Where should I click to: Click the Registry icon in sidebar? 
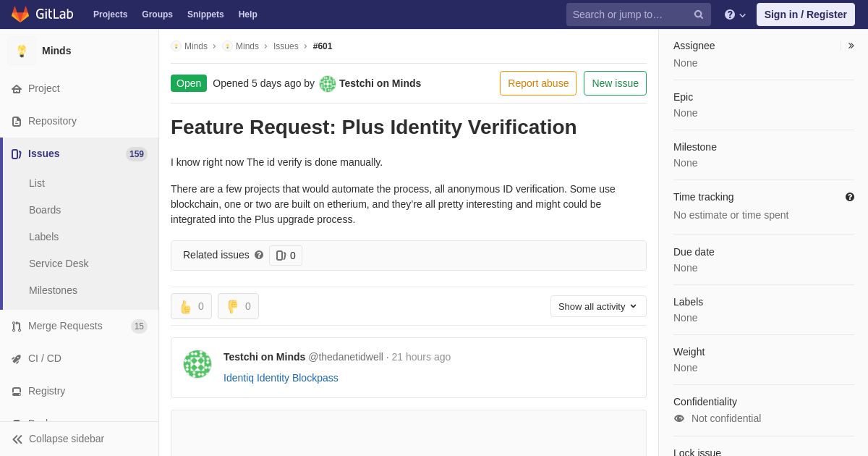click(17, 392)
